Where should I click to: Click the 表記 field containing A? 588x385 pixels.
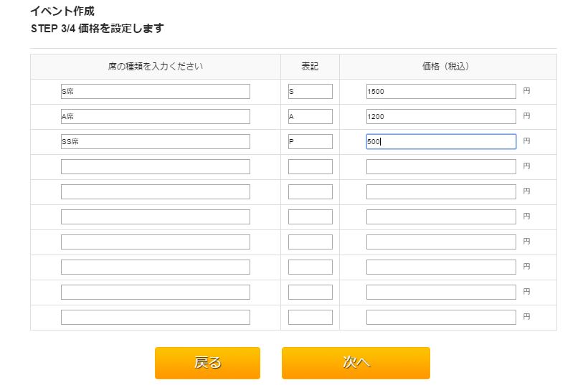pyautogui.click(x=310, y=117)
